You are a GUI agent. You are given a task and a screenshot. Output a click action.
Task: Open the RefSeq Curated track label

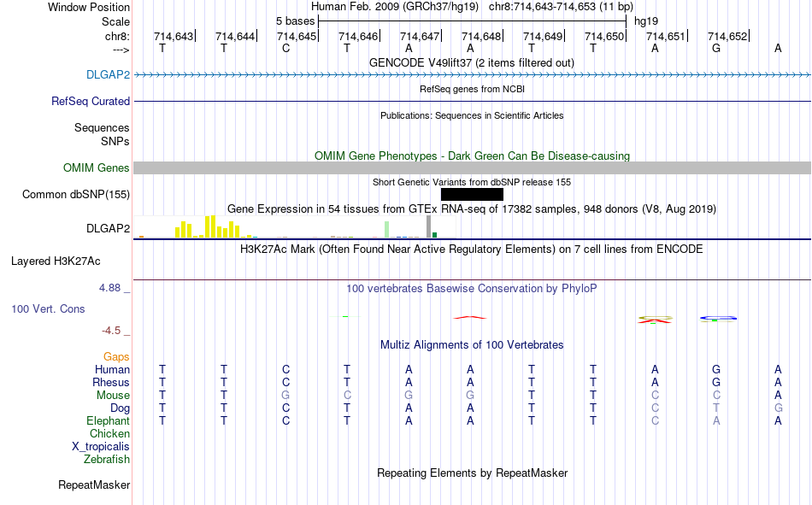coord(90,101)
